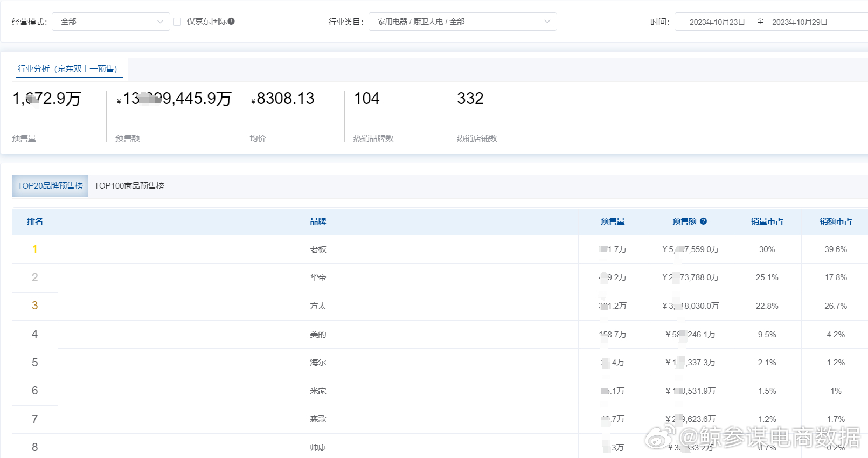868x458 pixels.
Task: Click the 预售额 summary label under total
Action: (x=127, y=138)
